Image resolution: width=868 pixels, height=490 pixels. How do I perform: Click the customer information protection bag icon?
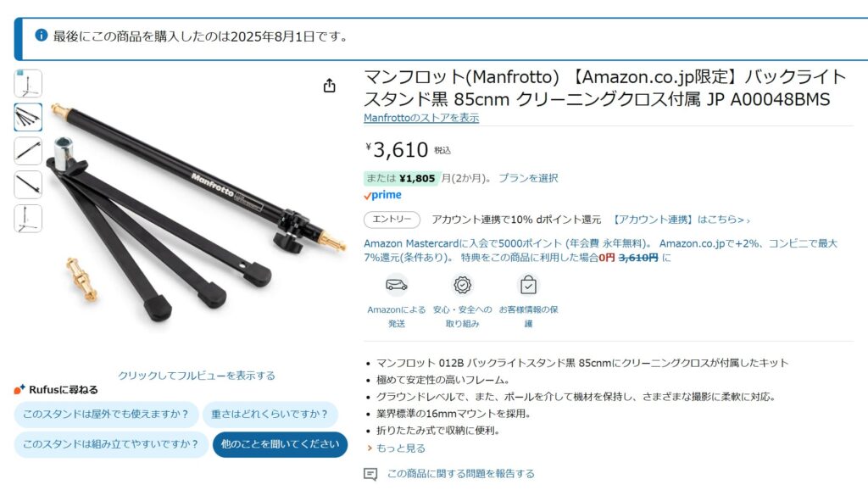click(x=528, y=285)
